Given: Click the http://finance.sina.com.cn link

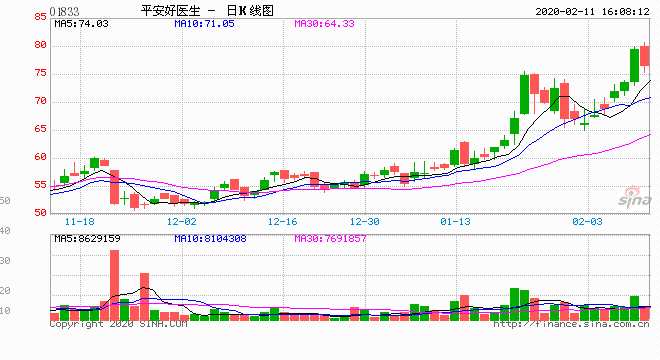Looking at the screenshot, I should [x=571, y=324].
